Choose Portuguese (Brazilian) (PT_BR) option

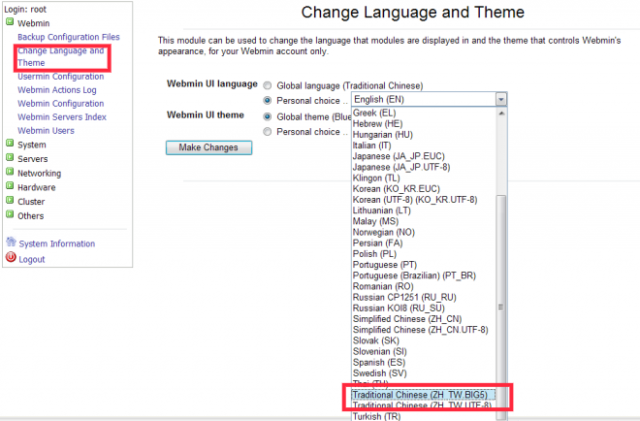(x=424, y=276)
